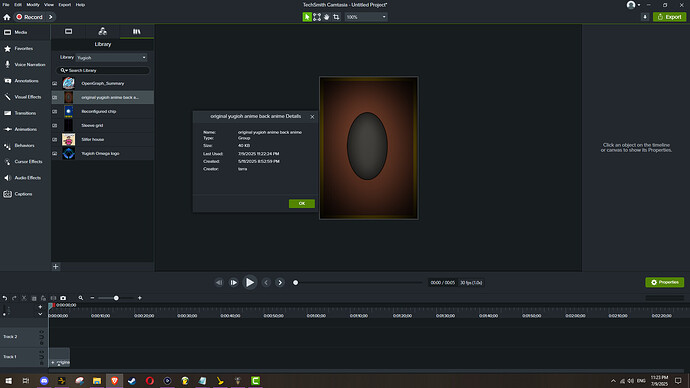This screenshot has height=388, width=690.
Task: Click the home icon beside Record
Action: tap(7, 17)
